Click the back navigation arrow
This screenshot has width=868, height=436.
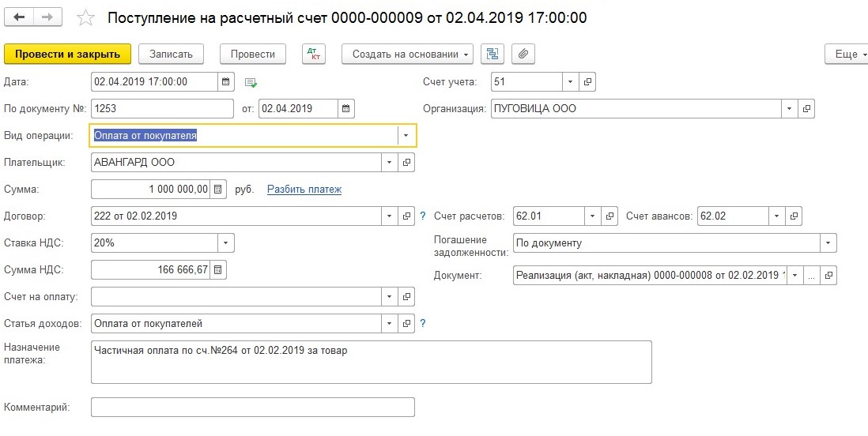[20, 17]
